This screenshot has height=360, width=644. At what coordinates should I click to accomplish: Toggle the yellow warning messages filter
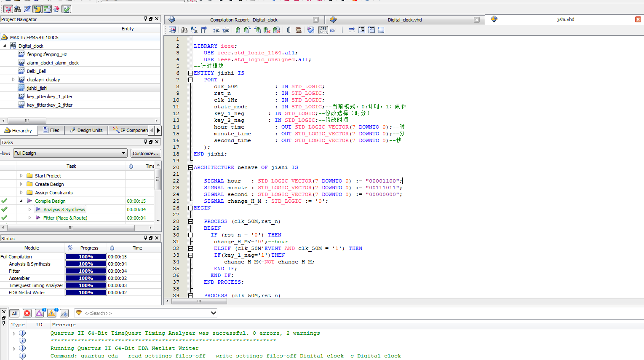(x=51, y=313)
